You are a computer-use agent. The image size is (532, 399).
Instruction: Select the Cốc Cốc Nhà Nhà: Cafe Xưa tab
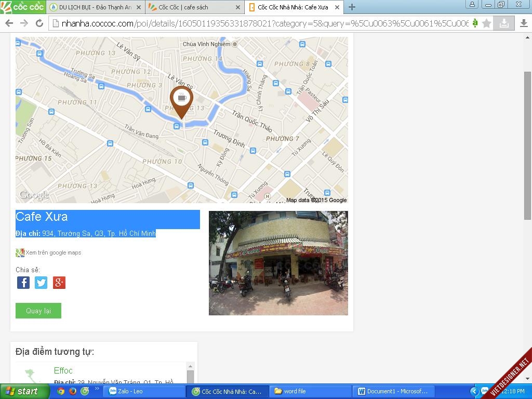click(290, 7)
